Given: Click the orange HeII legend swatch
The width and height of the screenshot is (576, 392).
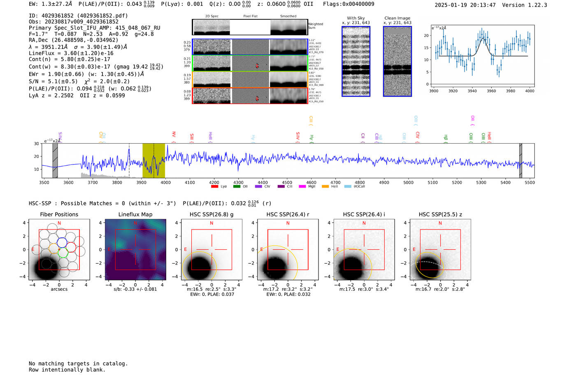Looking at the screenshot, I should tap(325, 186).
